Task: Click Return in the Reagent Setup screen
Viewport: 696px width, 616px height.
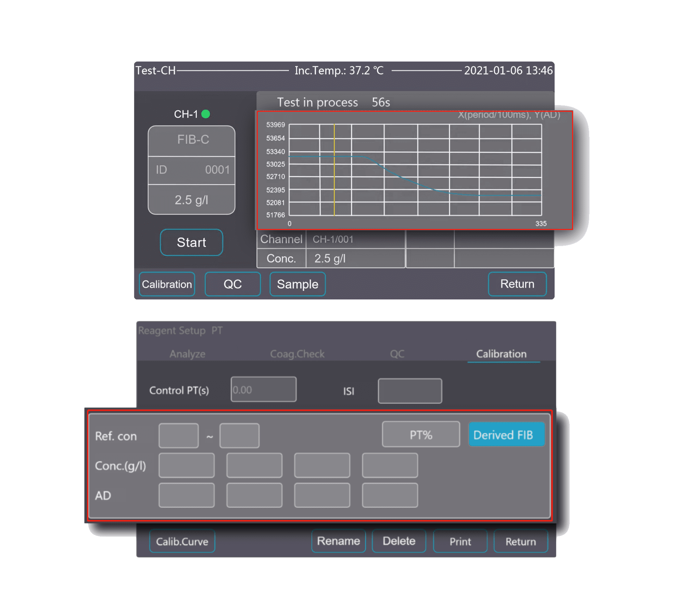Action: coord(521,541)
